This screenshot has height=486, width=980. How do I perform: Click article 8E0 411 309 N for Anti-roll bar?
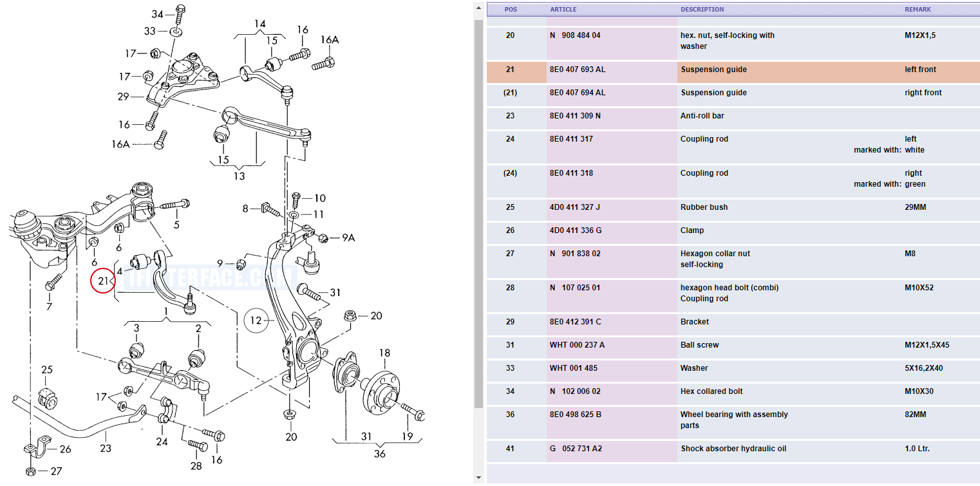point(575,116)
